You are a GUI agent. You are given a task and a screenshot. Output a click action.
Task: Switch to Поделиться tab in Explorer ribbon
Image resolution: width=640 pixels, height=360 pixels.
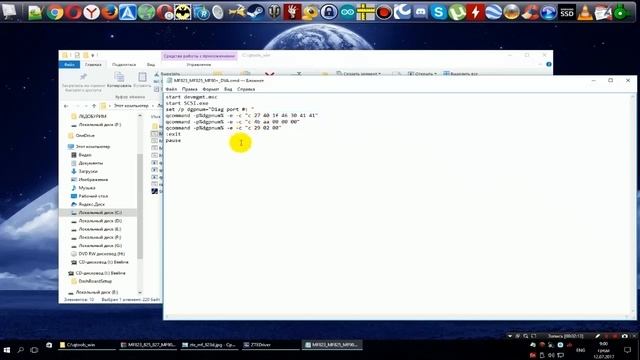click(x=124, y=64)
